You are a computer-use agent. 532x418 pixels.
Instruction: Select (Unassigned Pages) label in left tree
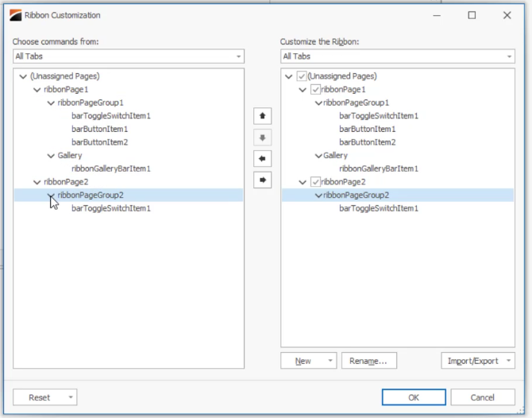click(x=65, y=76)
